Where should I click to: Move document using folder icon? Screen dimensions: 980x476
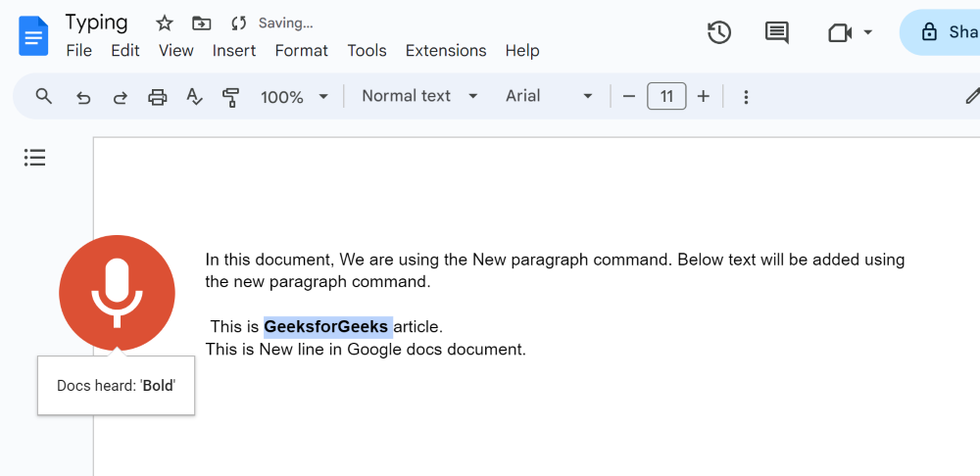coord(201,23)
